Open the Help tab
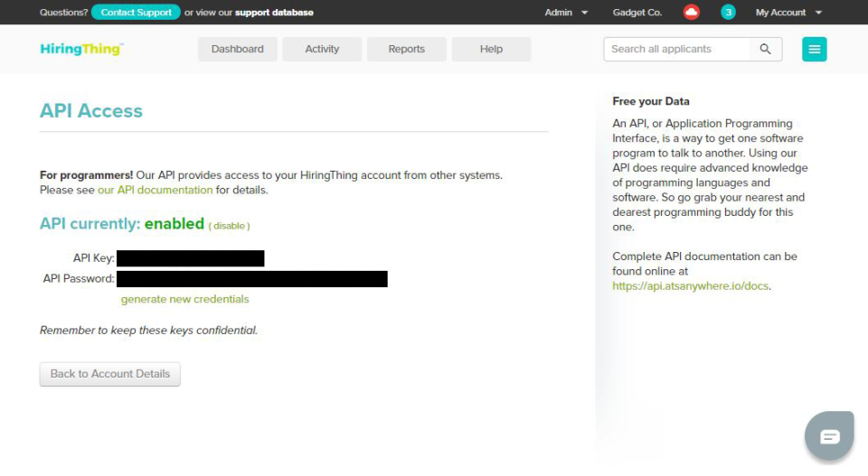Viewport: 868px width, 476px height. pyautogui.click(x=491, y=50)
